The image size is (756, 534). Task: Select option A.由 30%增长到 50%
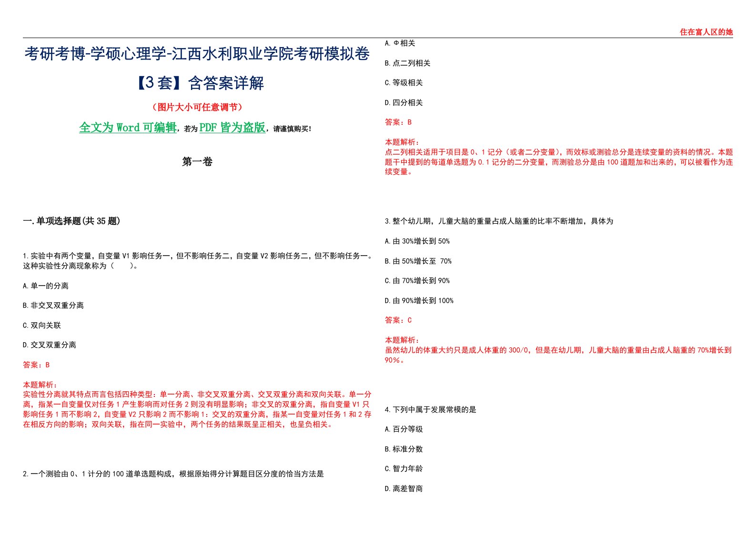[x=417, y=241]
